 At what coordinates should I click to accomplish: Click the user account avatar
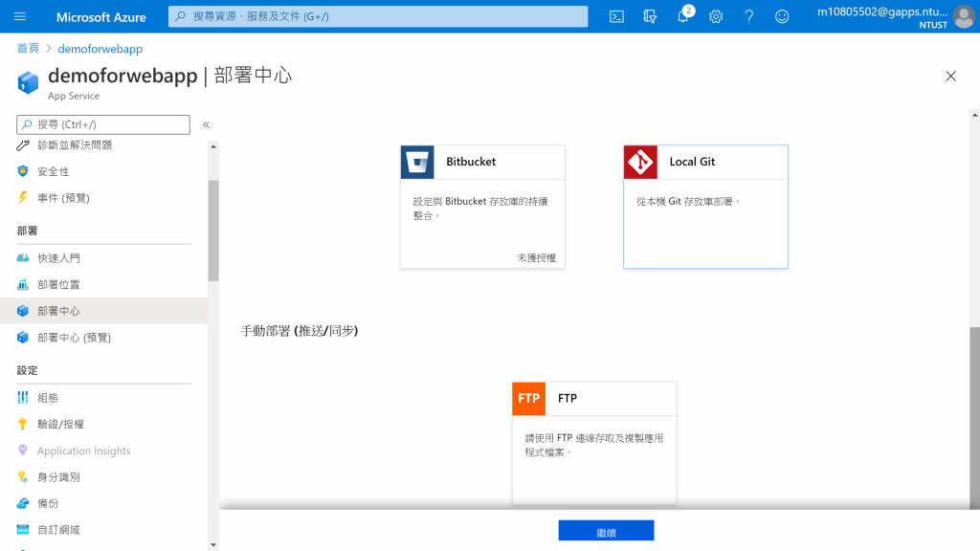coord(963,17)
